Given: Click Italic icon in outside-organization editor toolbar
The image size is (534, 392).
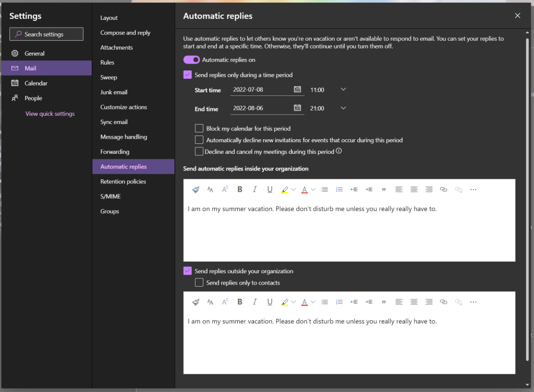Looking at the screenshot, I should 254,302.
